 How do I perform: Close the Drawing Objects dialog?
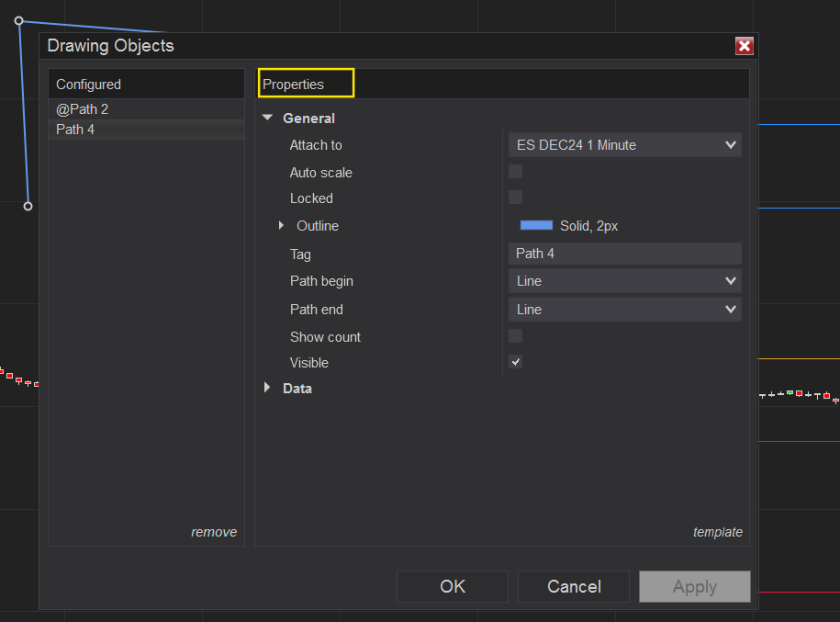pyautogui.click(x=745, y=46)
